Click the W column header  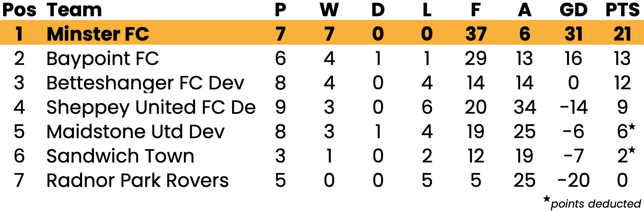click(x=329, y=10)
